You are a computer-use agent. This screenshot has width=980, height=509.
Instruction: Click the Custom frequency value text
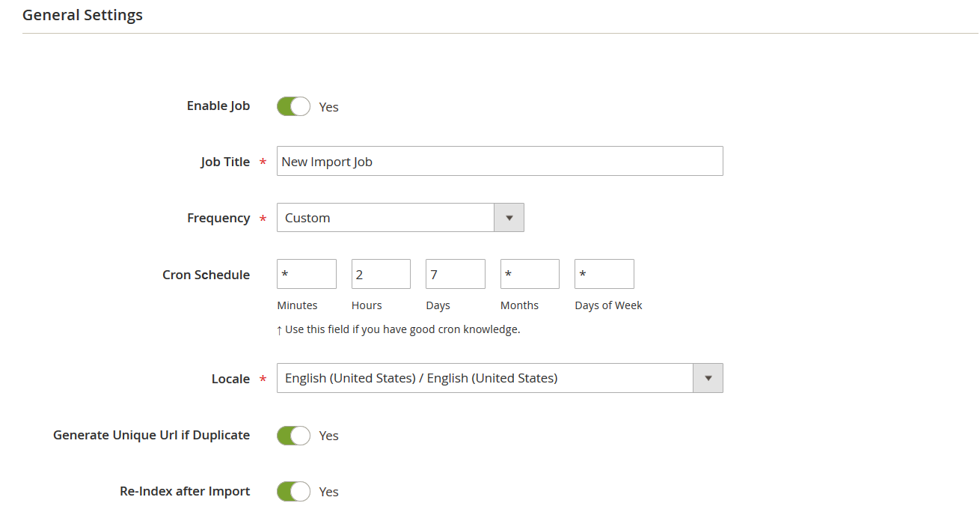[x=307, y=217]
